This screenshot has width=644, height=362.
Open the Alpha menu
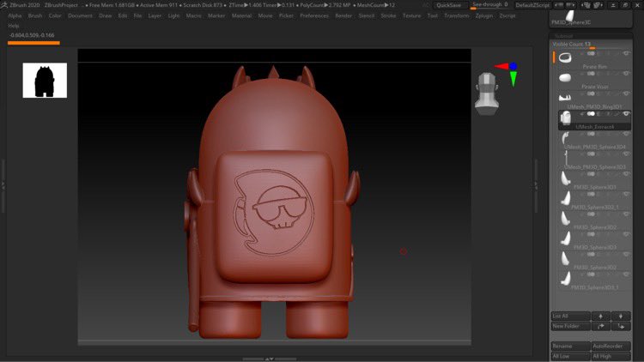pos(15,15)
